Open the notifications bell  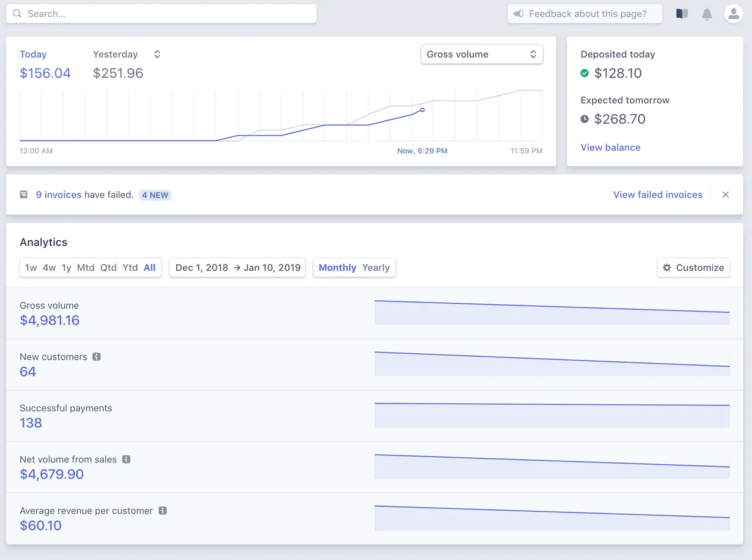point(707,14)
